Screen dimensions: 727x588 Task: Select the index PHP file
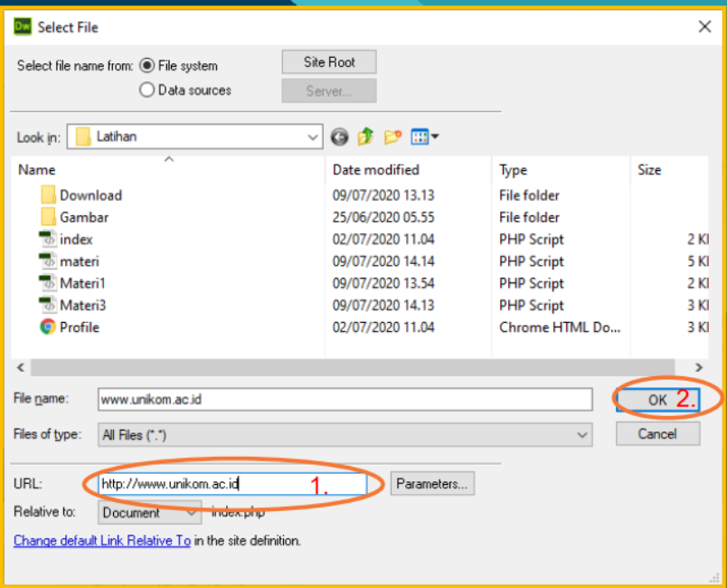76,240
